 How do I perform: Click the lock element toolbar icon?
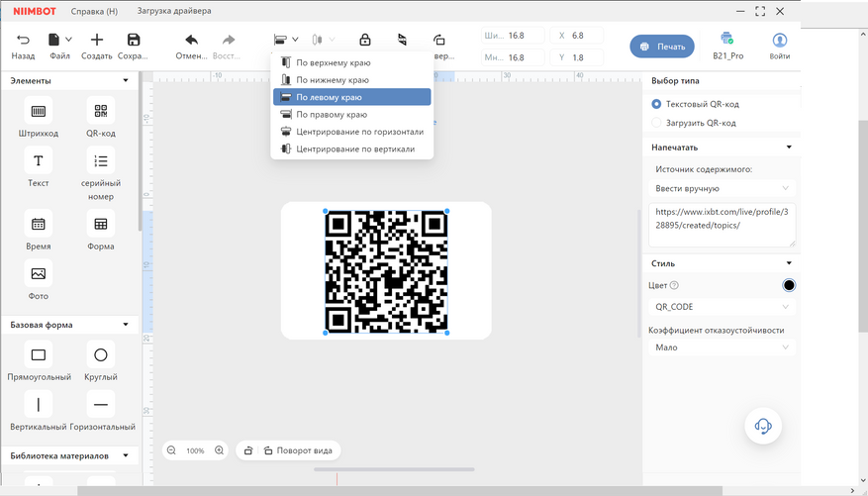pyautogui.click(x=364, y=41)
